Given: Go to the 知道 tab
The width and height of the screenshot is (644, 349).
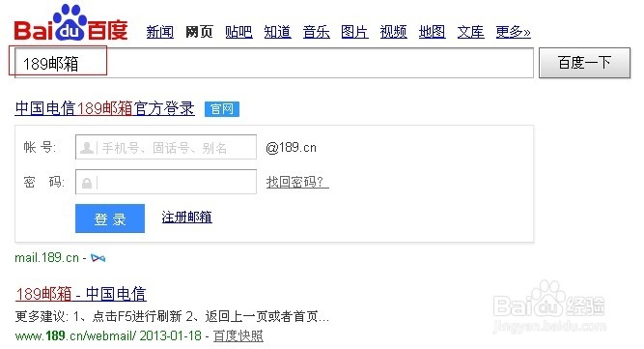Looking at the screenshot, I should [x=278, y=32].
